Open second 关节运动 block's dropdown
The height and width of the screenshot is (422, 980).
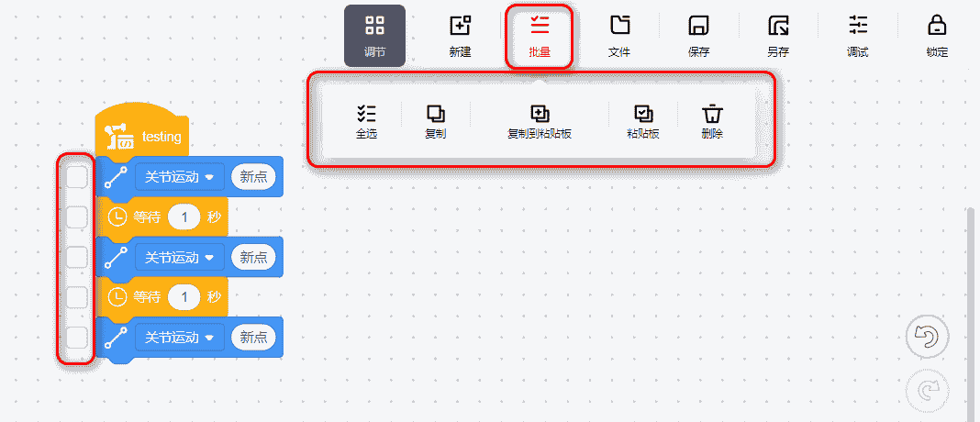[x=209, y=258]
